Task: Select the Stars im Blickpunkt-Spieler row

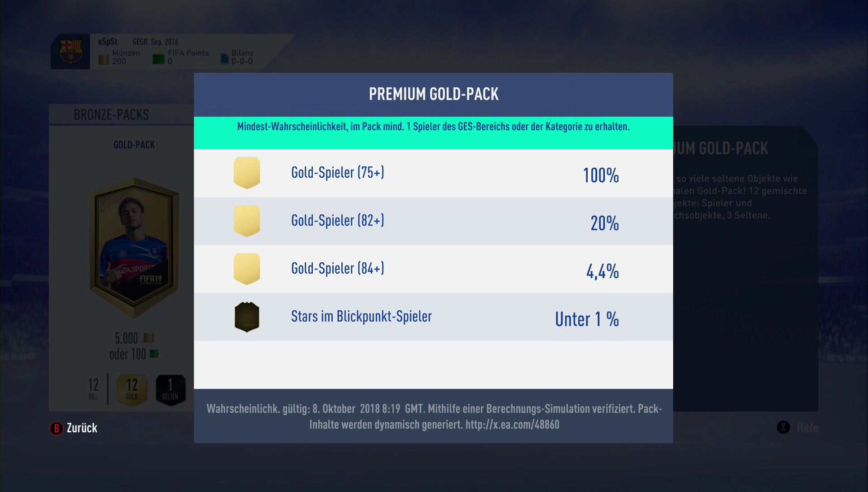Action: coord(434,317)
